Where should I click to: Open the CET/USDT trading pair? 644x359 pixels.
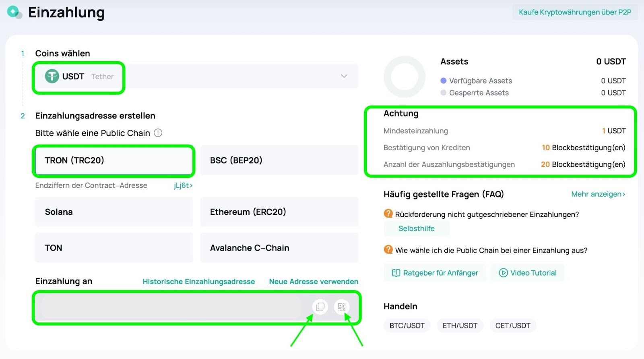[513, 326]
